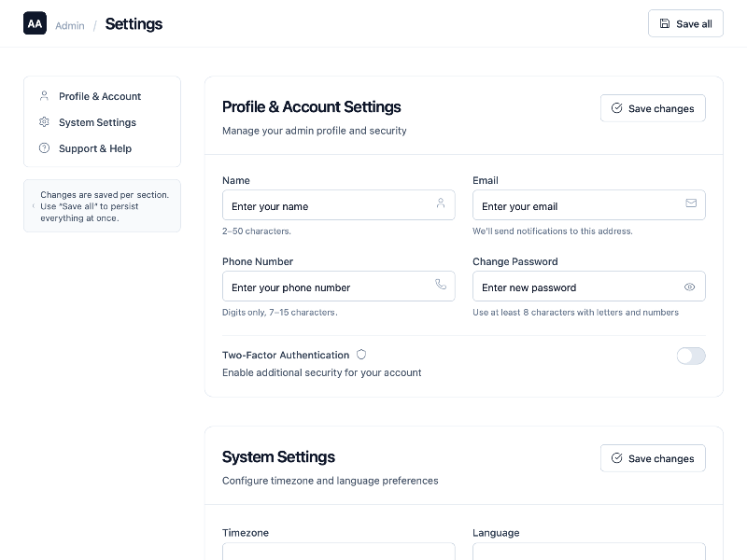747x560 pixels.
Task: Click the Profile & Account person icon
Action: [x=44, y=95]
